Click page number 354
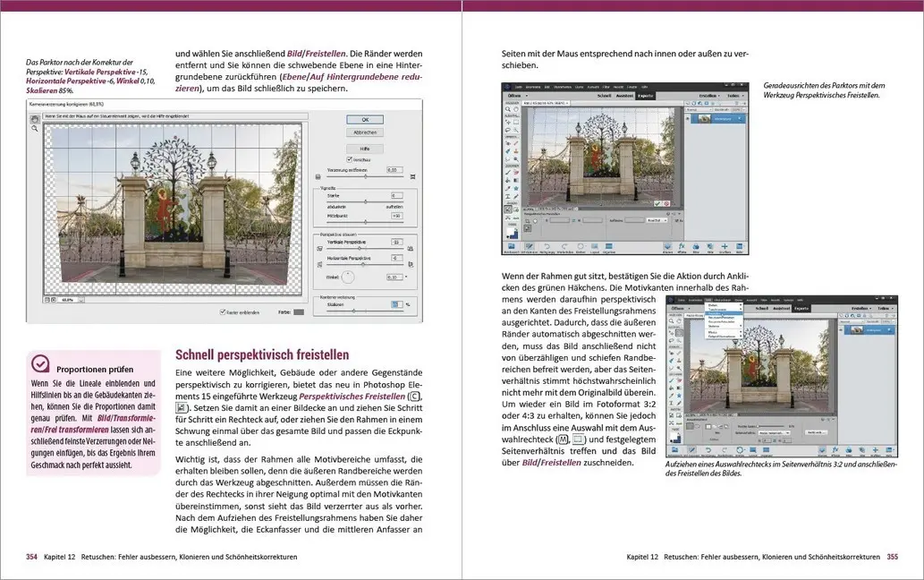The height and width of the screenshot is (580, 924). tap(32, 557)
